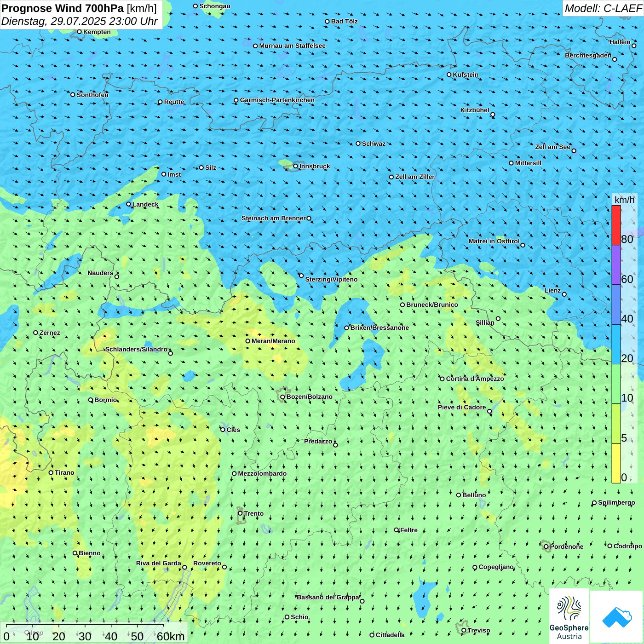Click the 'Modell: C-LAEF' label
Viewport: 644px width, 644px height.
[x=603, y=8]
